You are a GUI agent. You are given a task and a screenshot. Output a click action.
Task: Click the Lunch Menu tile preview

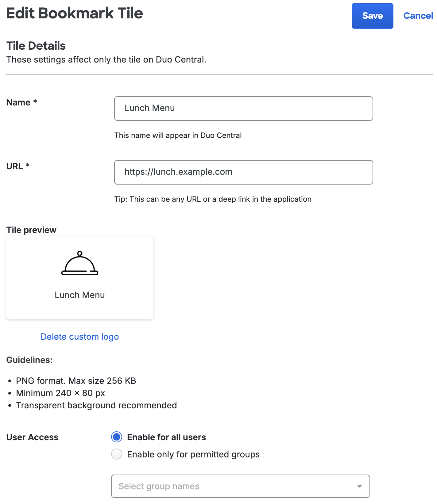79,277
